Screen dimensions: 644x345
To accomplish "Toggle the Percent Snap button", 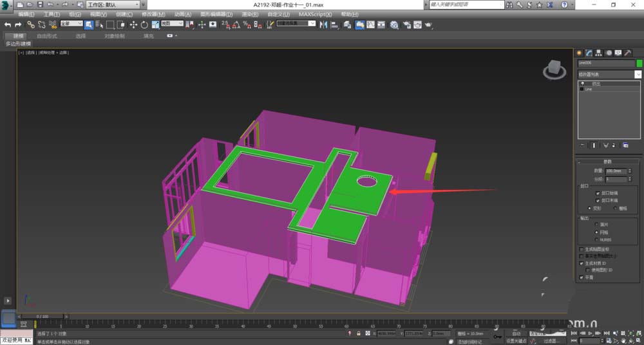I will pyautogui.click(x=247, y=25).
